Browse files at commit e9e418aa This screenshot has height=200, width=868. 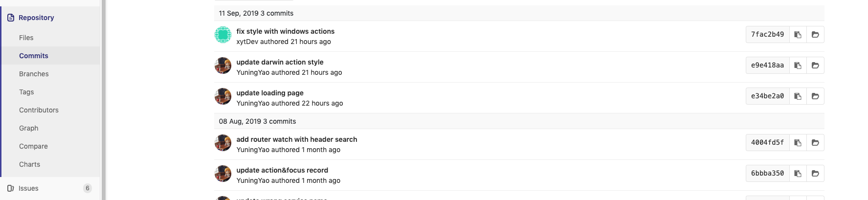coord(815,66)
